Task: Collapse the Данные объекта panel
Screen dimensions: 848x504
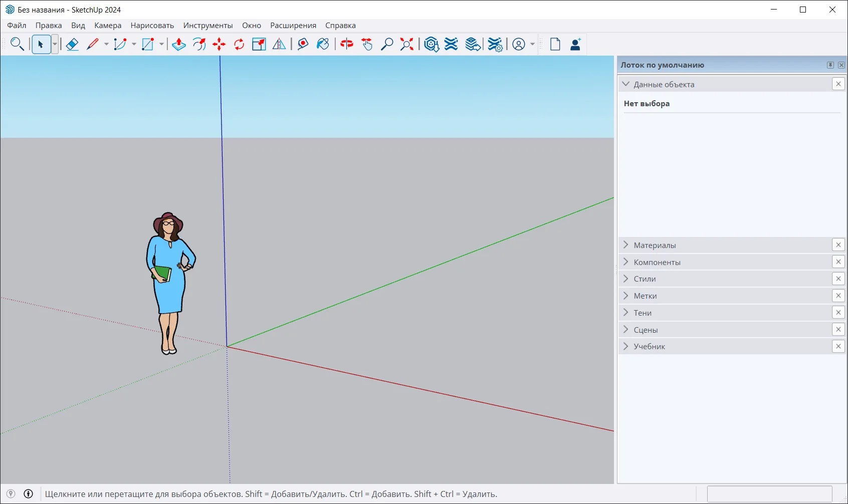Action: coord(626,84)
